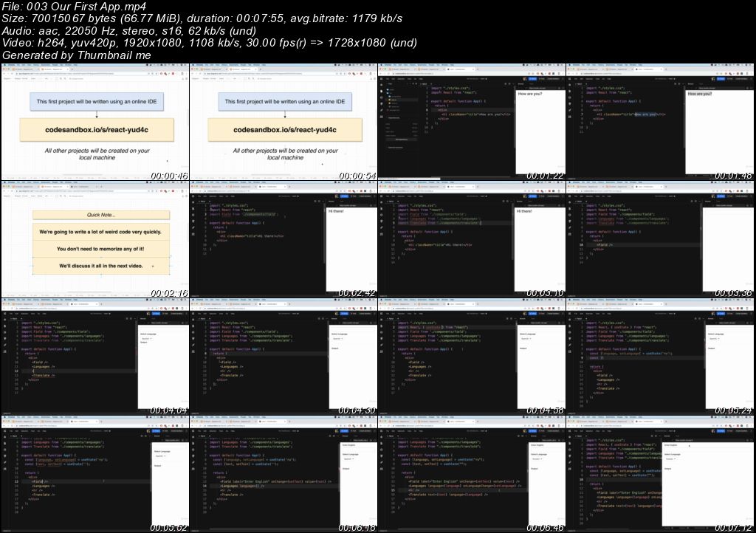Click the 'Generated by Thumbnail me' line

(x=76, y=55)
